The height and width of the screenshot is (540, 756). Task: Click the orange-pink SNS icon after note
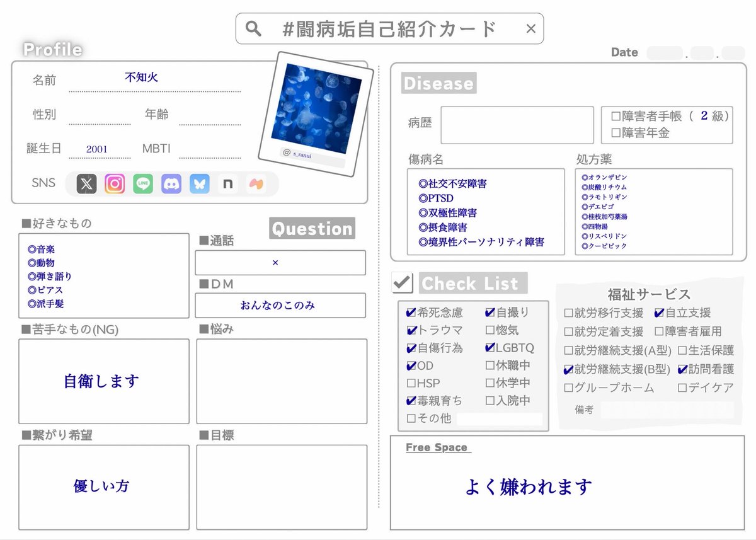click(256, 184)
